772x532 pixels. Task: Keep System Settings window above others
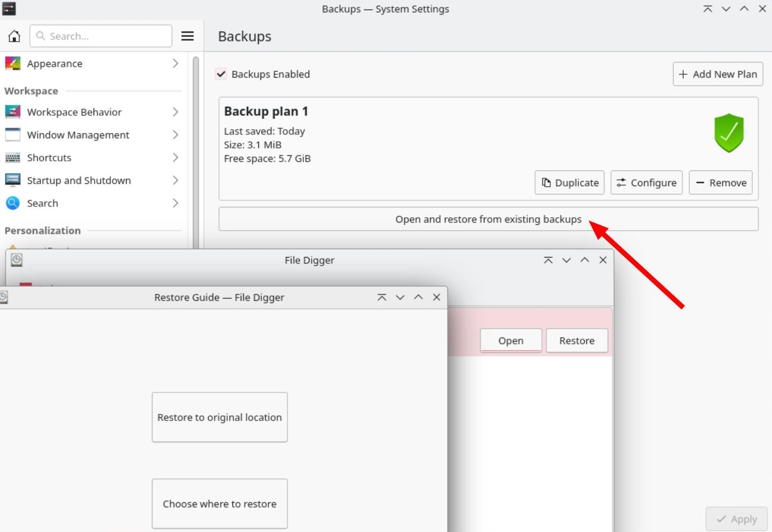tap(708, 9)
